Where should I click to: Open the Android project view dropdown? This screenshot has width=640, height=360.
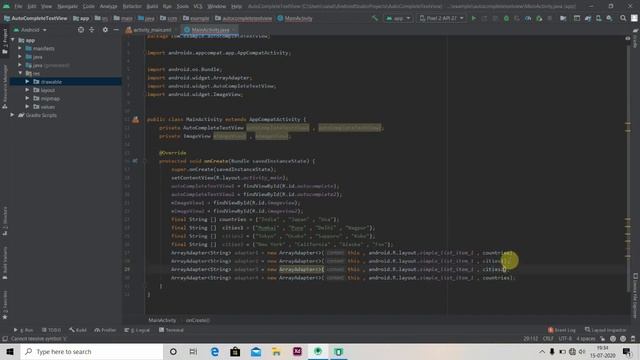[30, 30]
